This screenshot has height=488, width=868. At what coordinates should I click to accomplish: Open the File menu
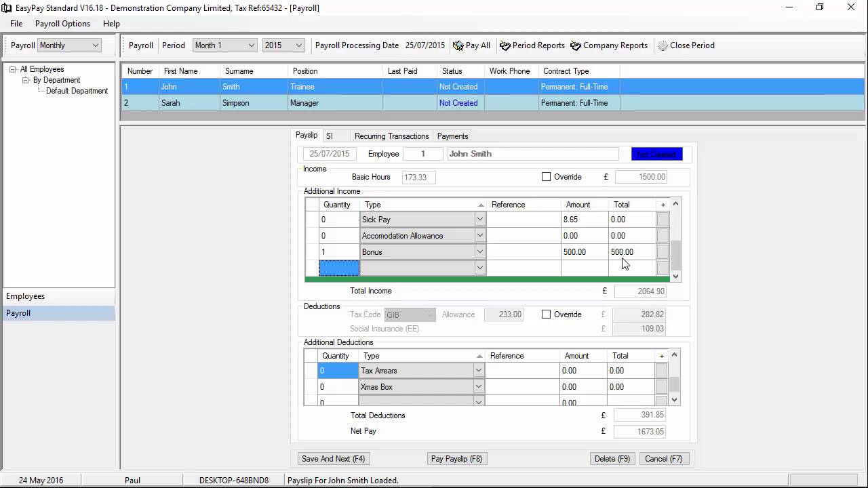pos(16,24)
